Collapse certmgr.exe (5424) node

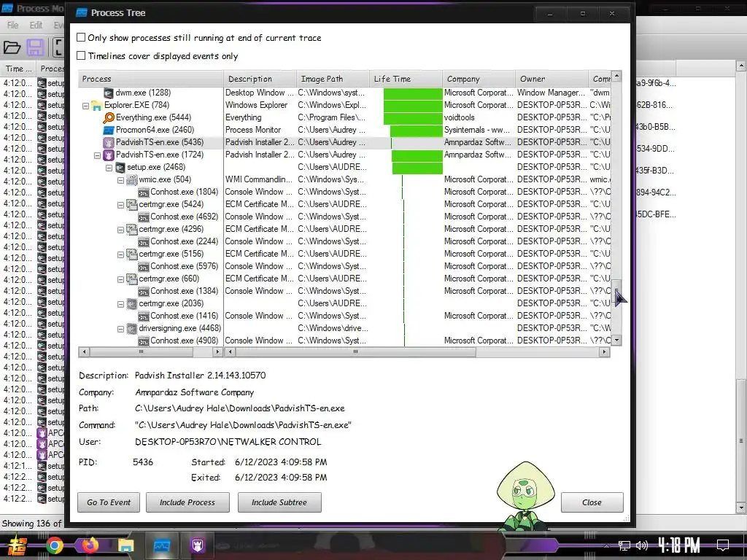point(120,205)
